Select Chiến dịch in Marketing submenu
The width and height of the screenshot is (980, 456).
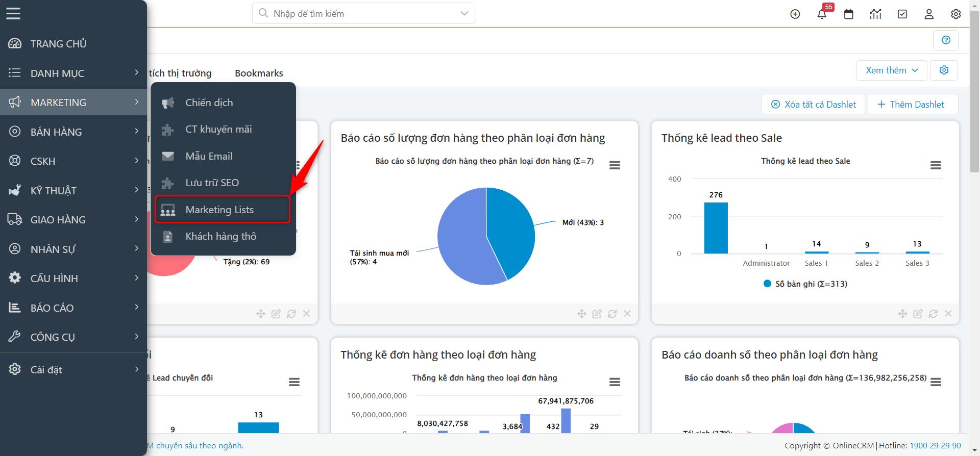click(223, 103)
